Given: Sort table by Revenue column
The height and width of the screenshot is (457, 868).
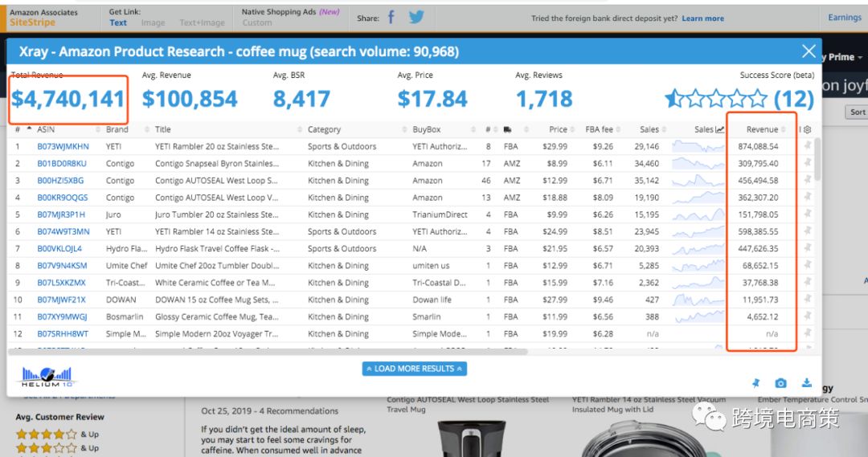Looking at the screenshot, I should pos(762,129).
